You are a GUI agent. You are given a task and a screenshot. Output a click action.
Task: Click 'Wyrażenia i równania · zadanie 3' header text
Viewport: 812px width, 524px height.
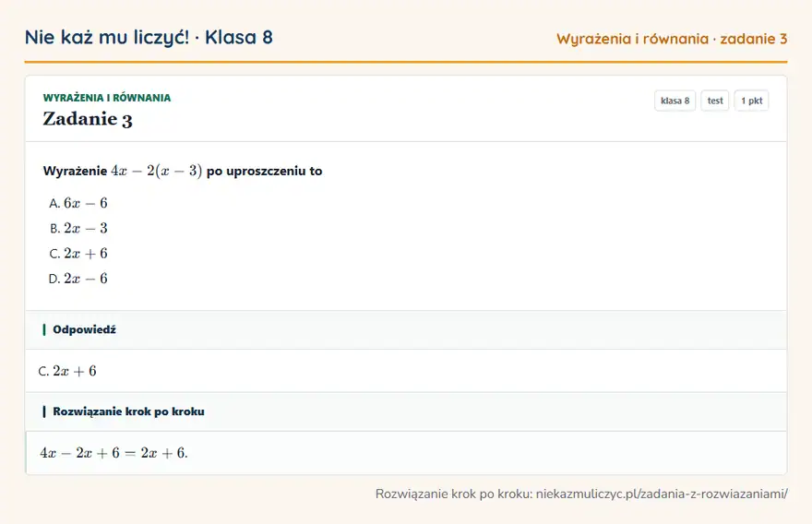point(672,39)
